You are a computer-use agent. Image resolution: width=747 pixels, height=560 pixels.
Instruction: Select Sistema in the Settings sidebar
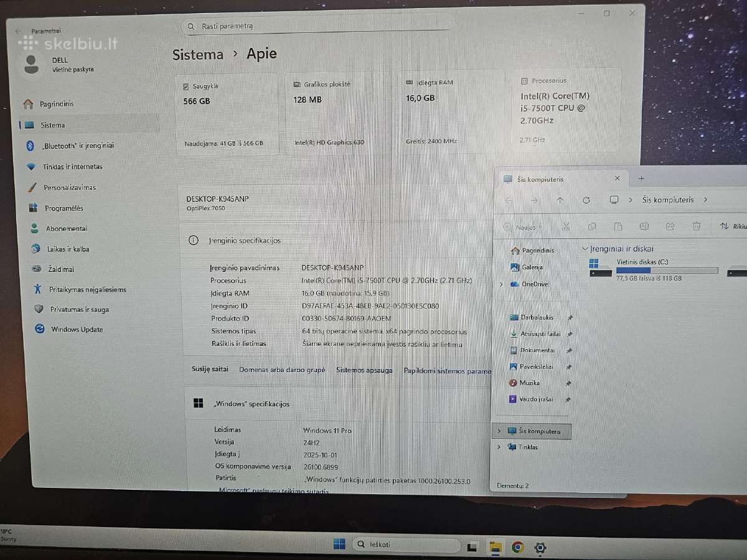tap(88, 125)
